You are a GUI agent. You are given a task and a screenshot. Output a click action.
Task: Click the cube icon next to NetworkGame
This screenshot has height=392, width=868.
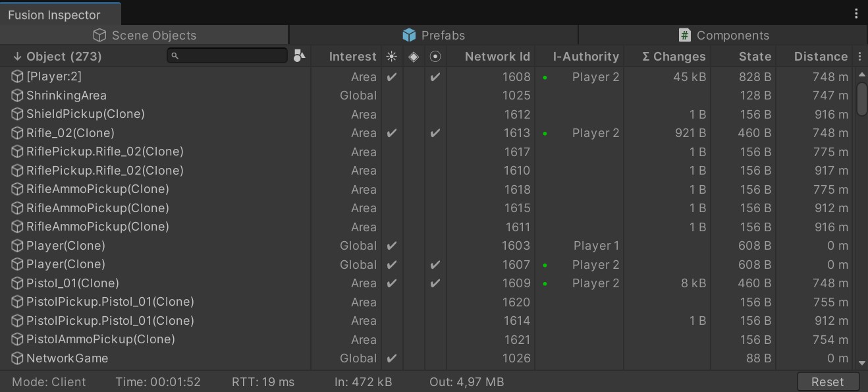coord(17,358)
